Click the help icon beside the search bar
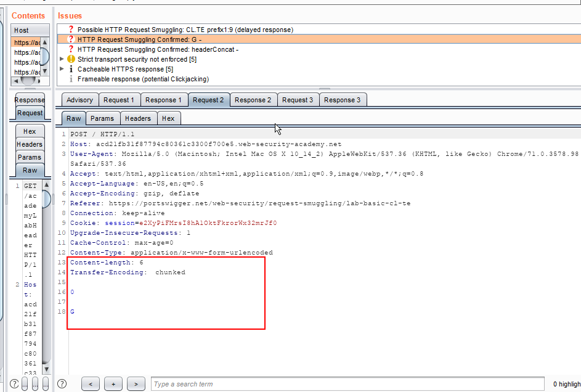 coord(62,384)
